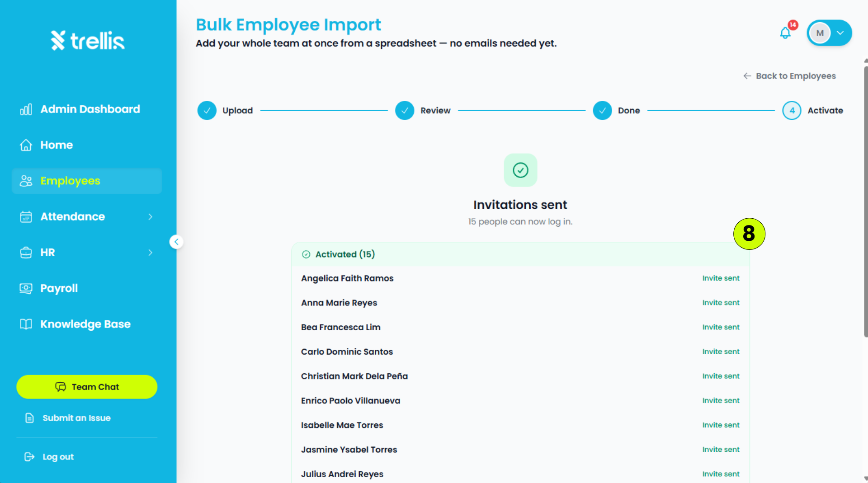Click the Employees people icon
Viewport: 868px width, 483px height.
pos(26,181)
